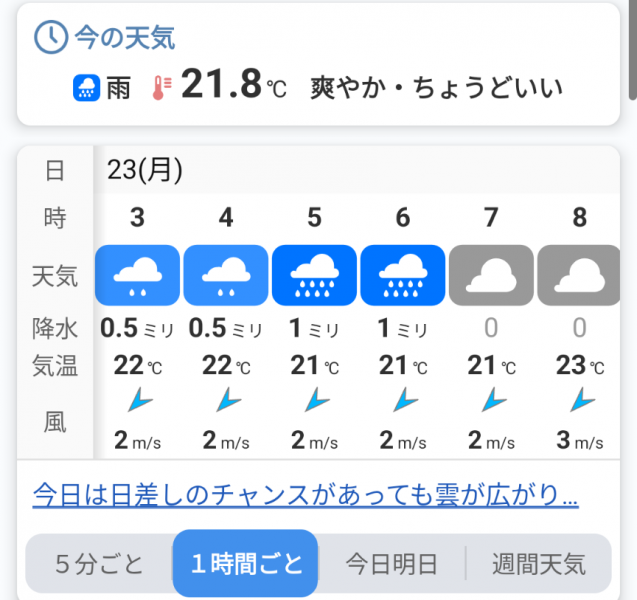
Task: Switch to the 5分ごと tab
Action: tap(99, 564)
